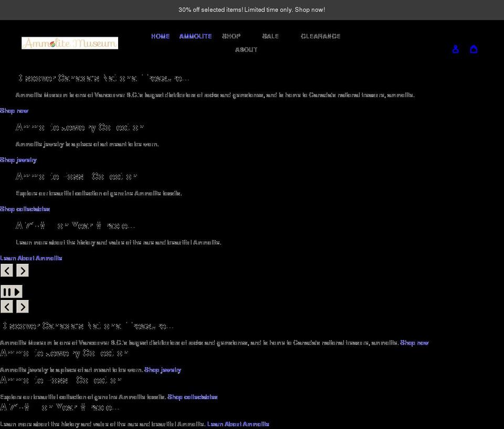Open the AMMOLITE menu item
Viewport: 504px width, 429px height.
click(x=195, y=36)
